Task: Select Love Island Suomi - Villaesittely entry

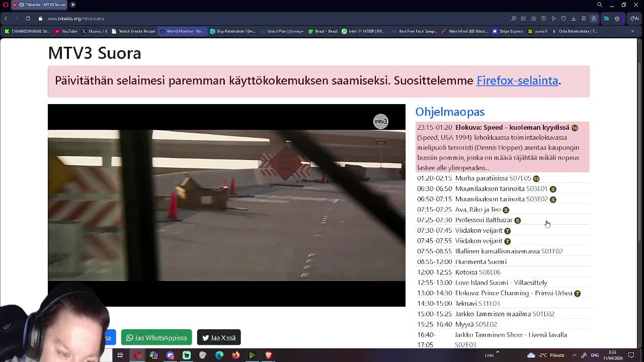Action: click(x=502, y=283)
